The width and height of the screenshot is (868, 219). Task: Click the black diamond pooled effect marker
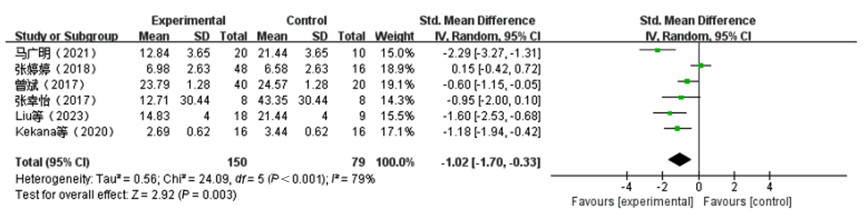click(679, 160)
